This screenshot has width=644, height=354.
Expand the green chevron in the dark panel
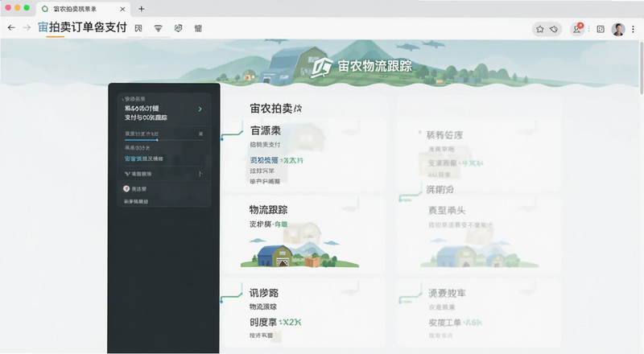[x=200, y=109]
